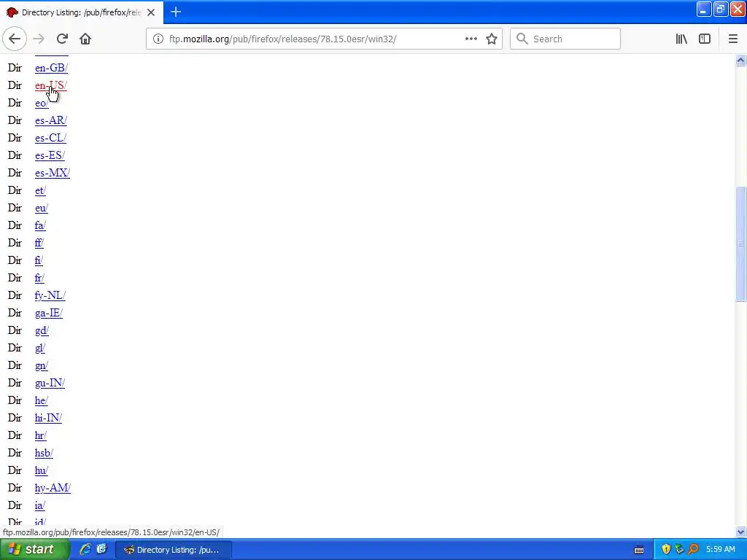Toggle the sidebars icon
Image resolution: width=747 pixels, height=560 pixels.
(x=705, y=39)
